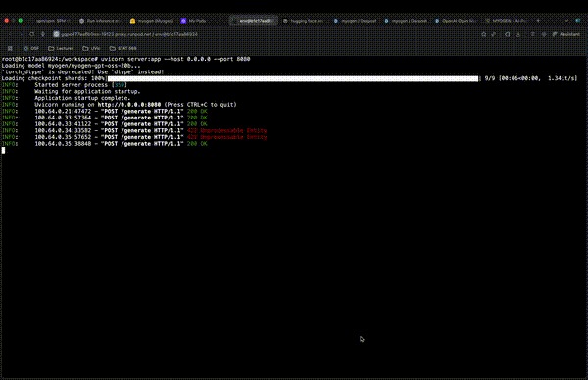The image size is (588, 380).
Task: Switch to the OpenAI Open Model tab
Action: 456,21
